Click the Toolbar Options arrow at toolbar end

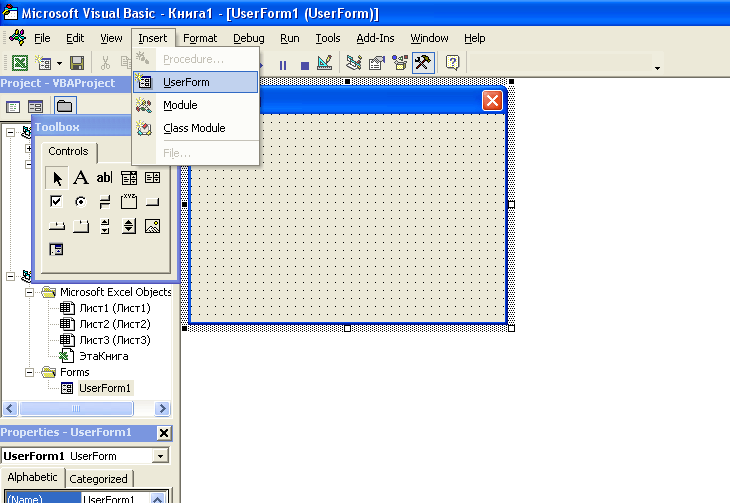tap(657, 68)
